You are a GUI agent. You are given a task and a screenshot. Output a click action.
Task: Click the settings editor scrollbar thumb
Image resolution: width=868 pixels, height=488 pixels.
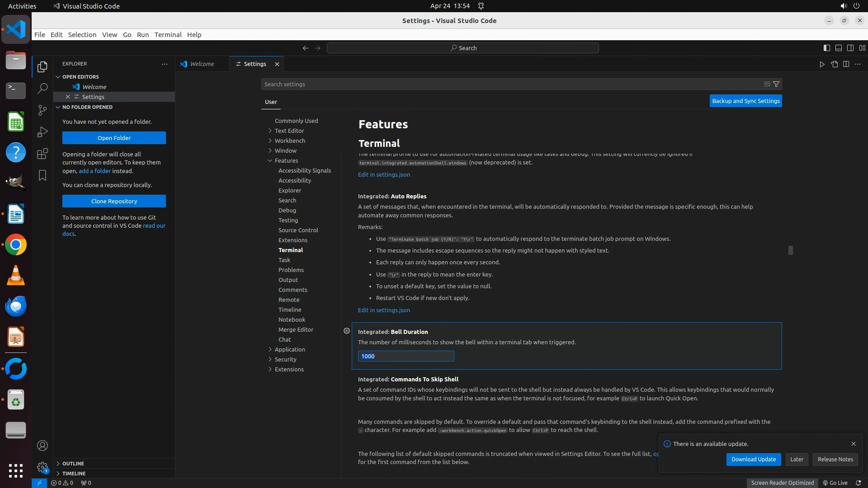(x=790, y=250)
